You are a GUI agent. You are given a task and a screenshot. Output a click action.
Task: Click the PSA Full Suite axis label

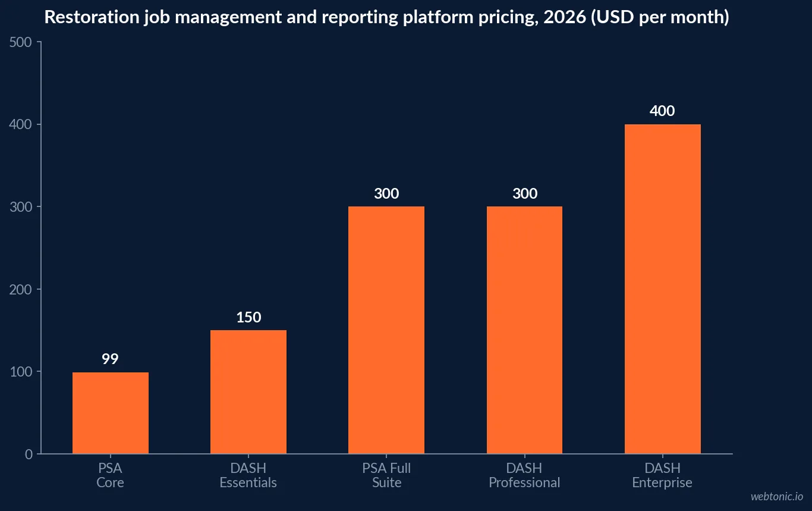(386, 475)
